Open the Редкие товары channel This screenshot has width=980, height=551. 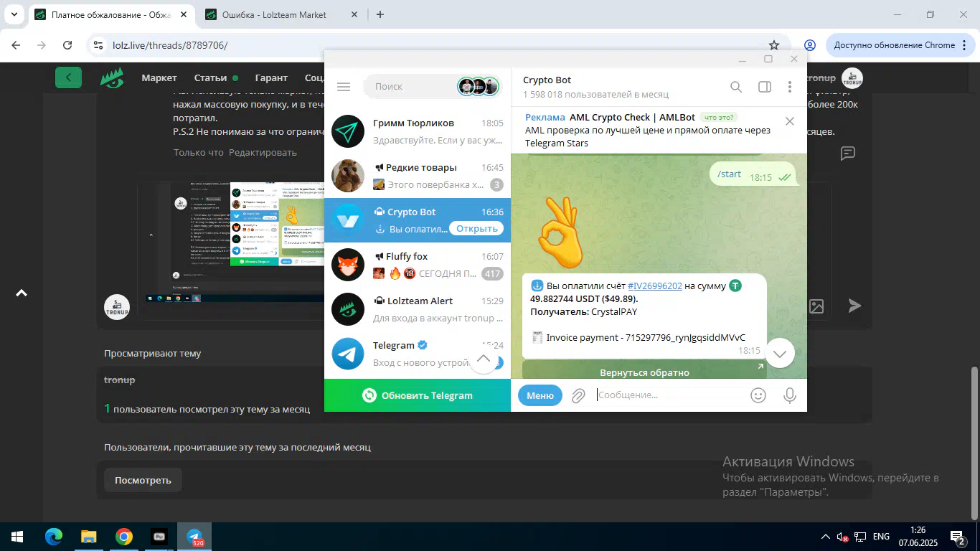pos(418,176)
